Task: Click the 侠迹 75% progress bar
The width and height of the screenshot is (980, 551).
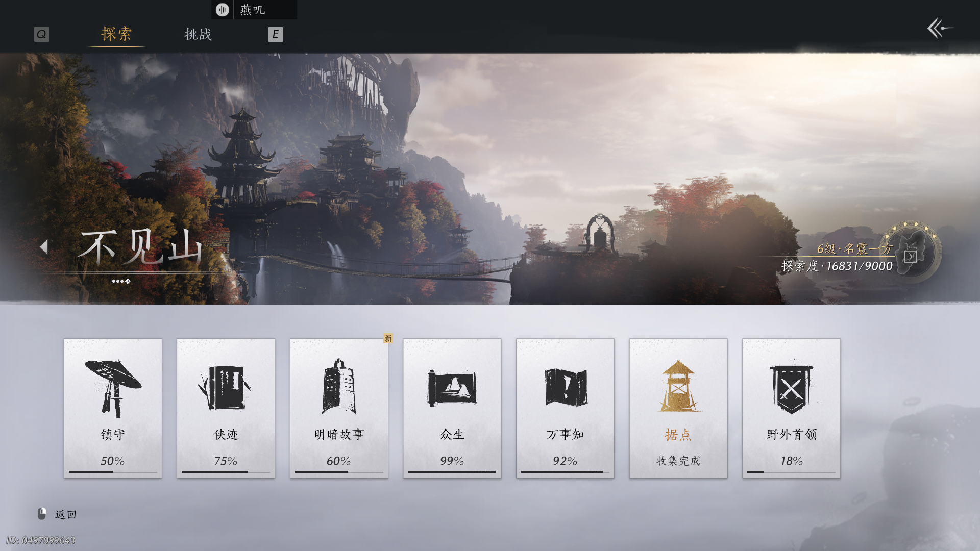Action: 226,472
